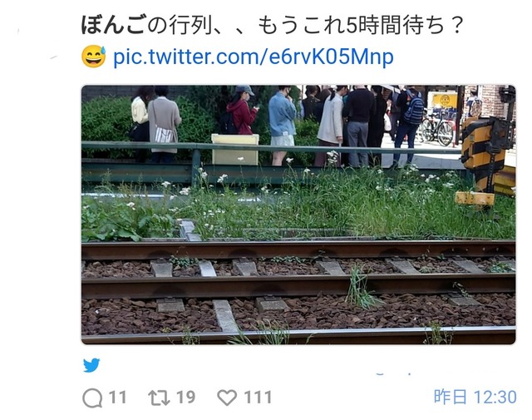Screen dimensions: 532x420
Task: Click the pale yellow box behind the railing
Action: point(235,150)
